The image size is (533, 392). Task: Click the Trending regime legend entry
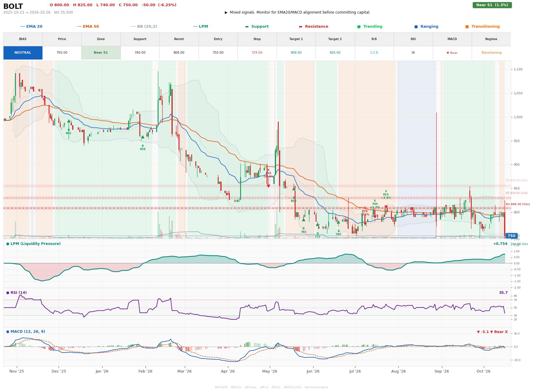click(369, 27)
